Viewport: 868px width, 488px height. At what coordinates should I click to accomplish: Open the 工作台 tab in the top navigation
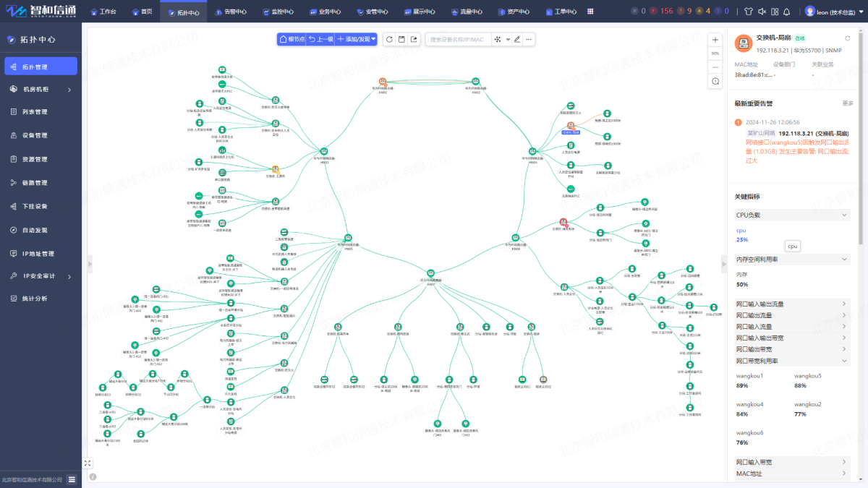[103, 12]
